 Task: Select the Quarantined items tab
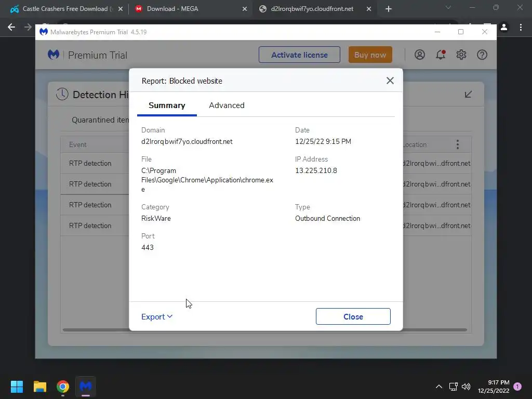pos(100,120)
